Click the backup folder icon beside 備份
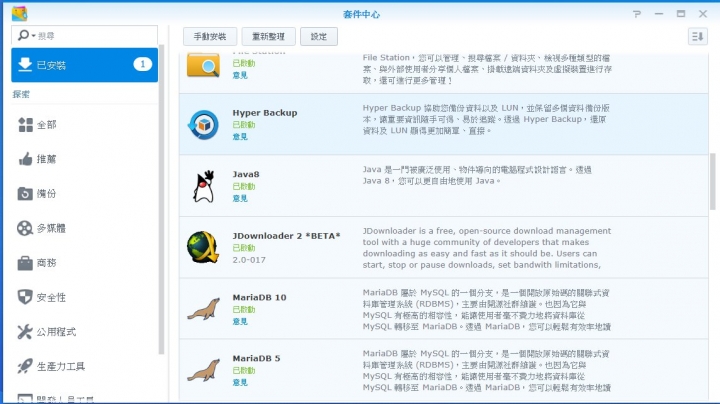 click(25, 193)
